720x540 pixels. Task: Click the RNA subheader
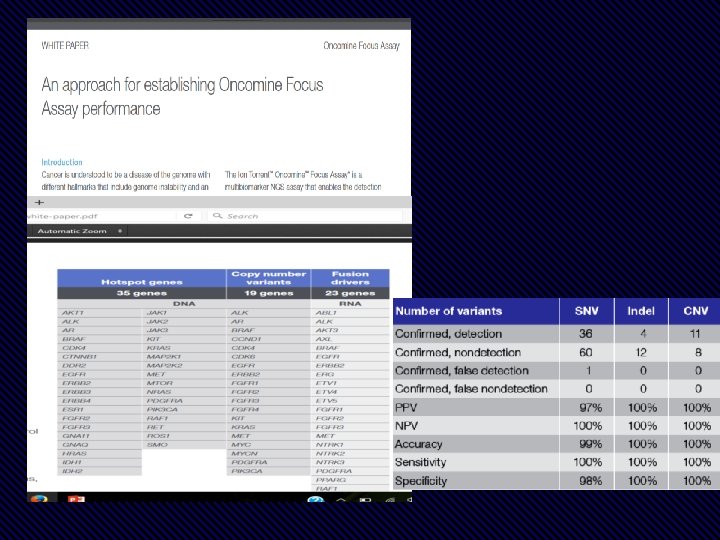point(350,304)
